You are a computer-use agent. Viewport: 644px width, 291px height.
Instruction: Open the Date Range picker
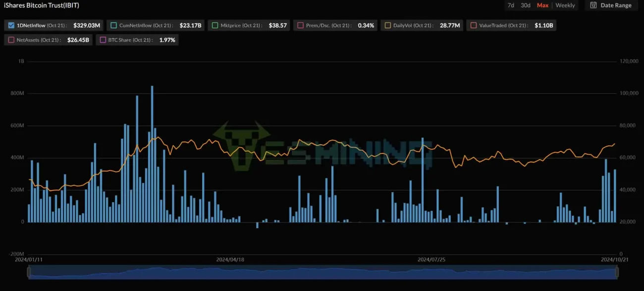[x=615, y=5]
